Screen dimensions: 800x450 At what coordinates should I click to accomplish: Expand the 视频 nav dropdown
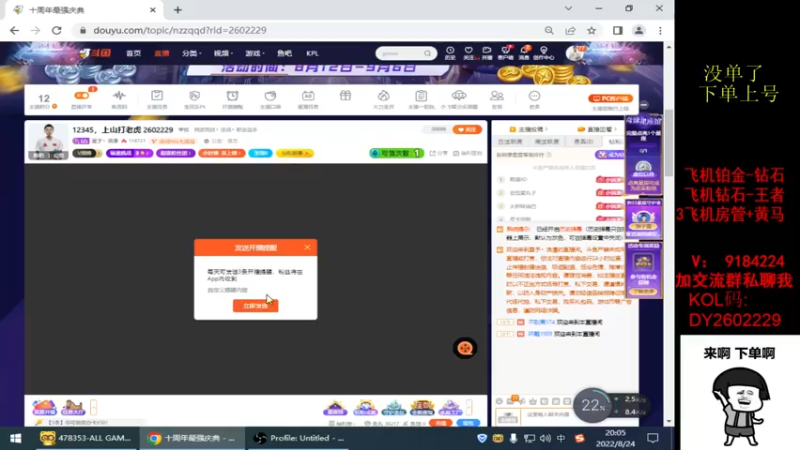pyautogui.click(x=223, y=53)
